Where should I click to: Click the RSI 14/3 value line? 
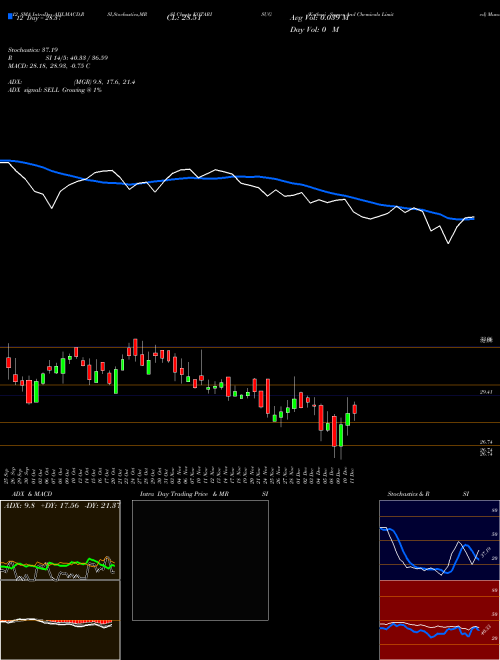58,58
